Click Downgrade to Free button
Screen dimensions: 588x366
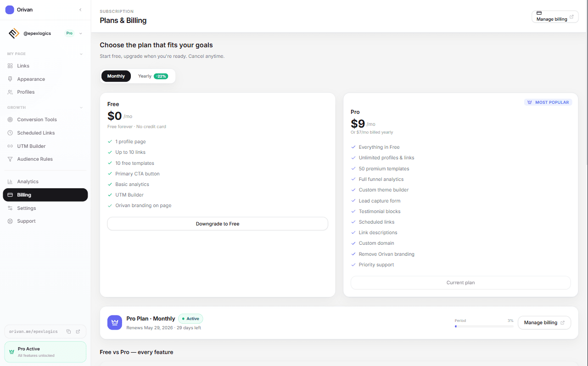pyautogui.click(x=218, y=224)
